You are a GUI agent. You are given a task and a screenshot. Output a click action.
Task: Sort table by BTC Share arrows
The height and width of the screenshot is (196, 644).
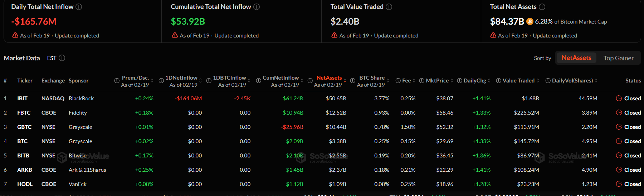[388, 81]
